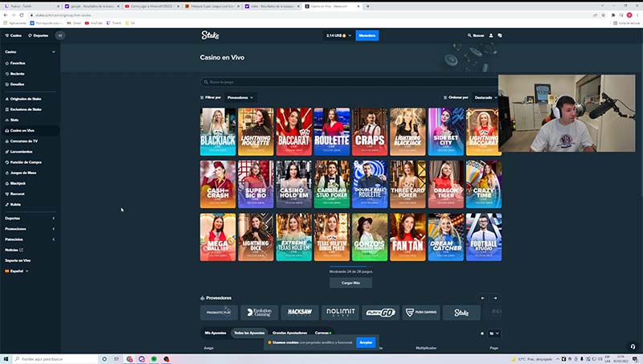The width and height of the screenshot is (643, 364).
Task: Open the Español language selector
Action: pyautogui.click(x=19, y=271)
